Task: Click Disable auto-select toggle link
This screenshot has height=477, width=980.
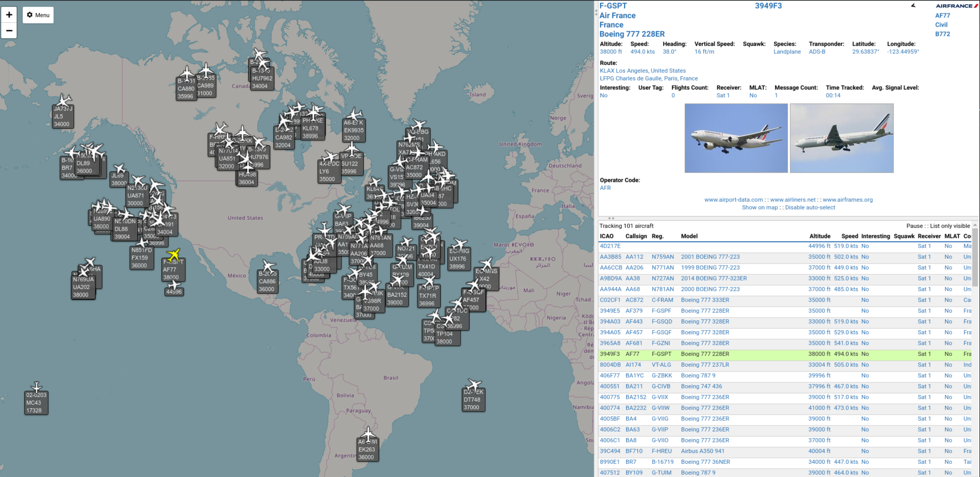Action: tap(810, 207)
